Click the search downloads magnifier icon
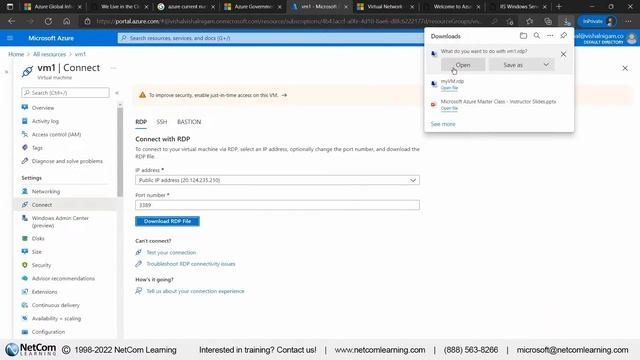 [537, 36]
